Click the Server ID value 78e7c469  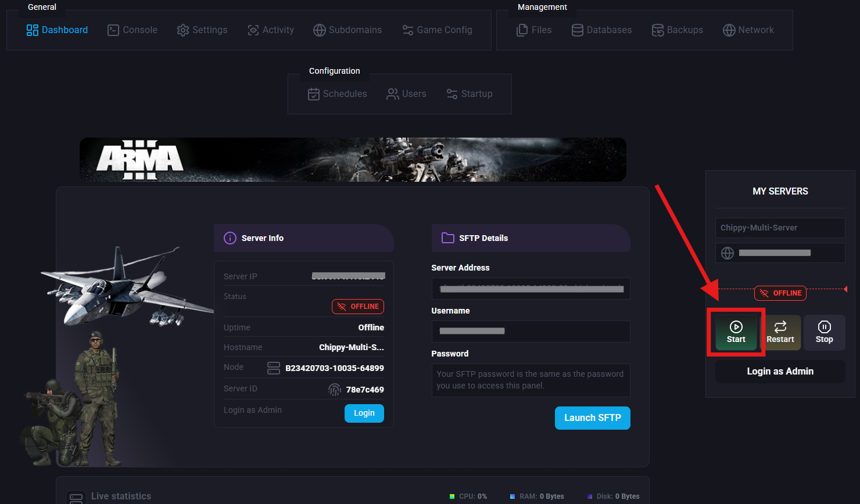pos(365,390)
